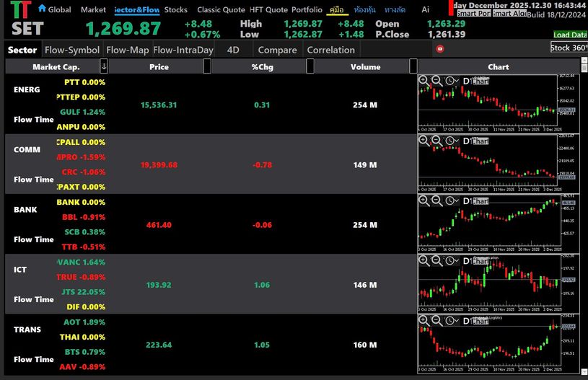The height and width of the screenshot is (380, 588).
Task: Zoom in on the TRANS sector chart
Action: 424,320
